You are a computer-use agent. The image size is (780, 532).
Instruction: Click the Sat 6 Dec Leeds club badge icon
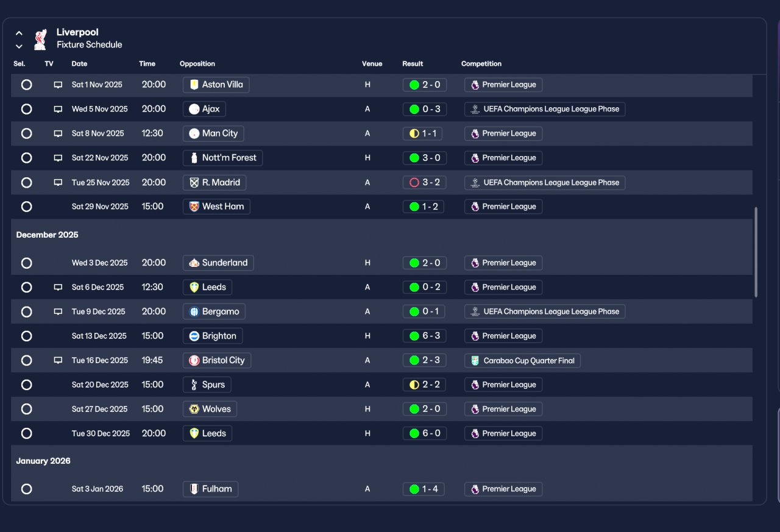[x=194, y=287]
